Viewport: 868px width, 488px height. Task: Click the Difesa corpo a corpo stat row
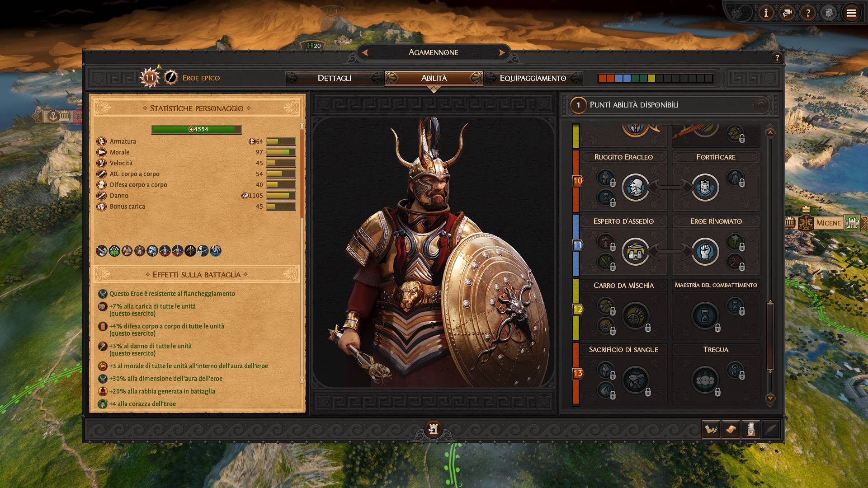coord(196,185)
